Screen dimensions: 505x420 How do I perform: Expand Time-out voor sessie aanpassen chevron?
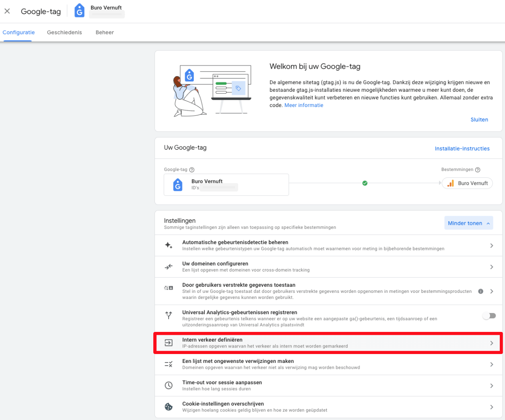(491, 385)
